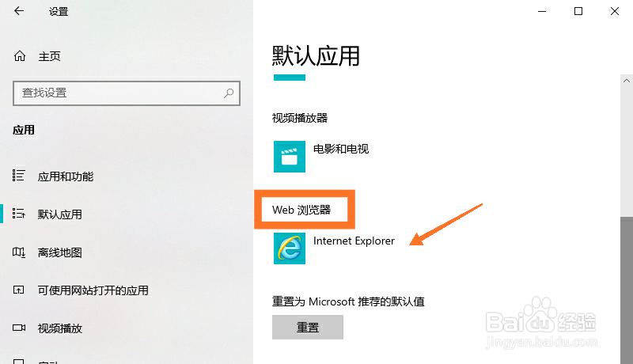
Task: Select 默认应用 in sidebar
Action: (60, 214)
